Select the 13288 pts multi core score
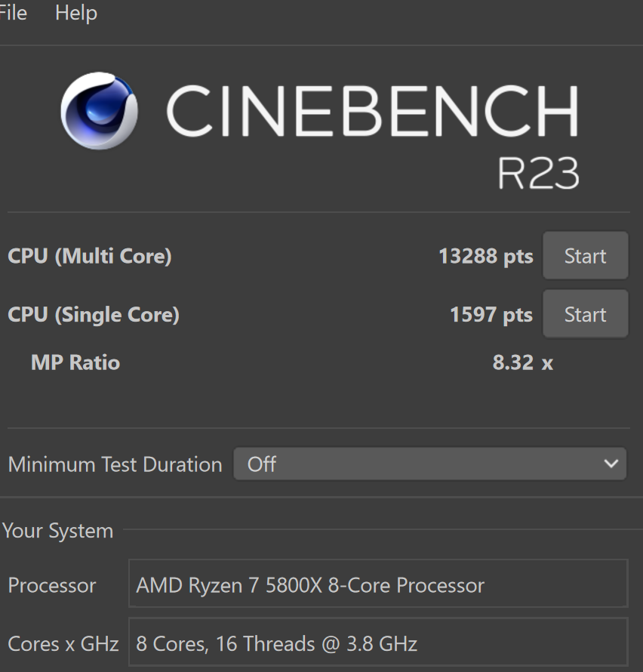This screenshot has width=643, height=672. (x=485, y=256)
